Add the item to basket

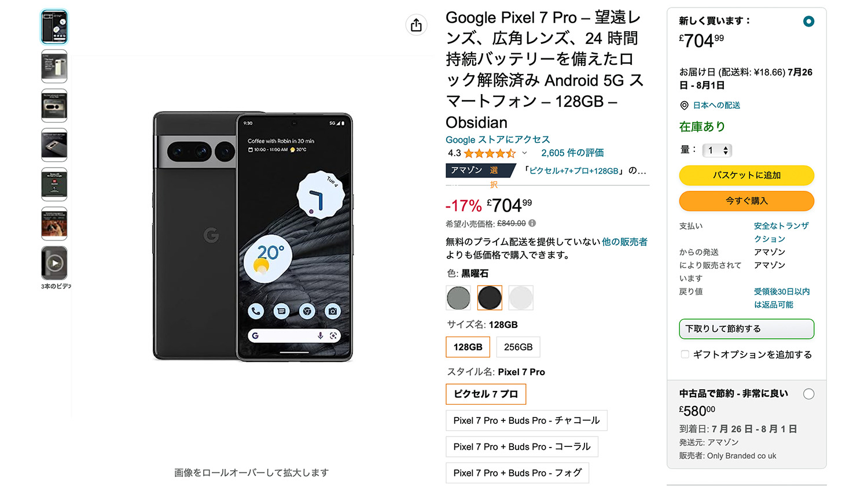pyautogui.click(x=746, y=175)
